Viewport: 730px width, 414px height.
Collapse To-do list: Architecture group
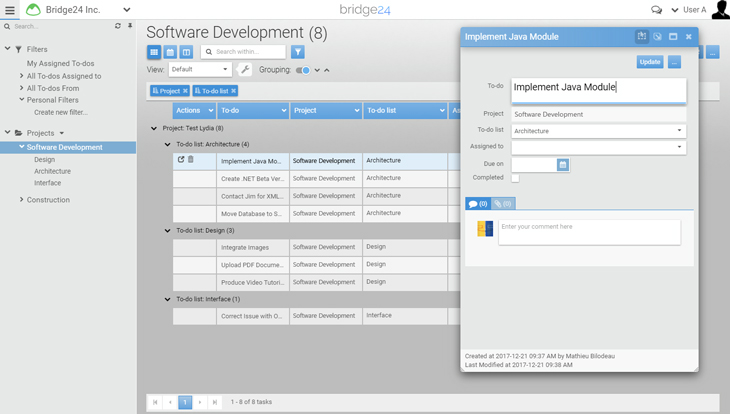[x=167, y=144]
